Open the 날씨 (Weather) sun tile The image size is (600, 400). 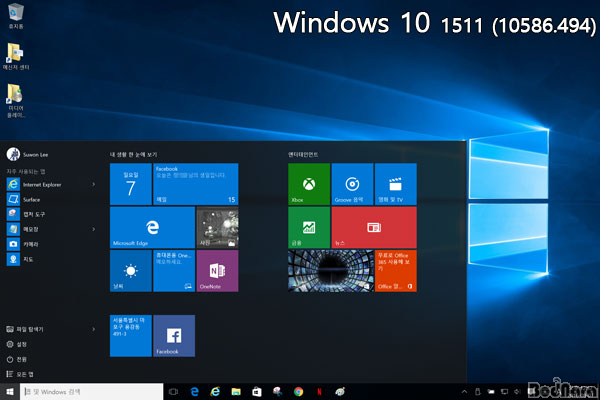tap(131, 271)
